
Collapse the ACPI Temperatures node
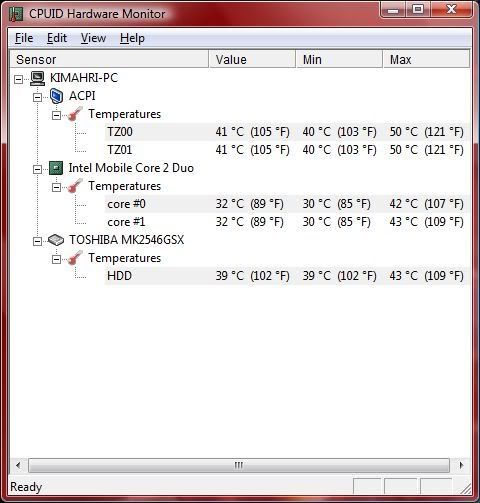point(56,115)
